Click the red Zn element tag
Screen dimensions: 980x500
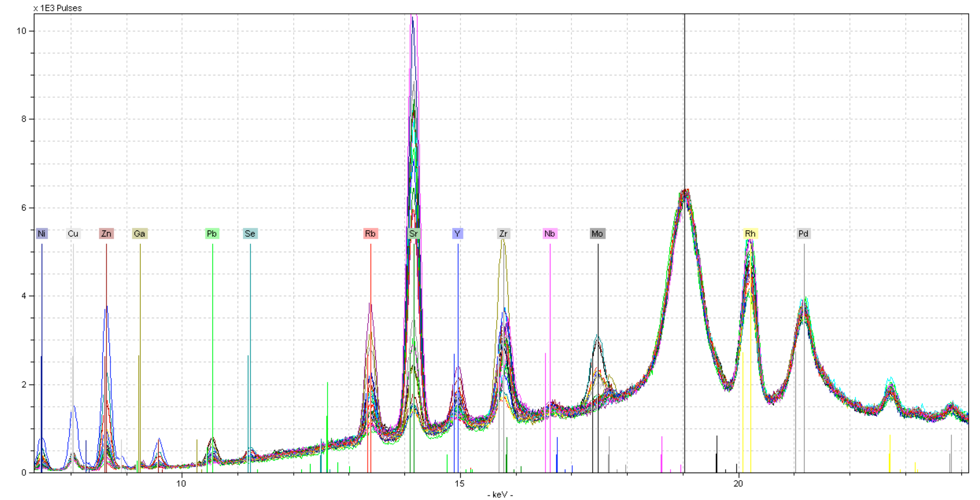[x=106, y=234]
